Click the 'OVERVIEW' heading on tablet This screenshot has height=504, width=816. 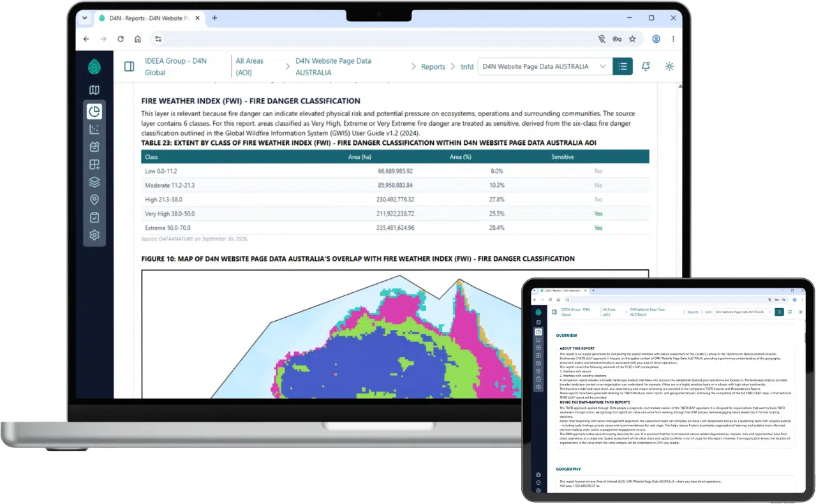pos(567,336)
